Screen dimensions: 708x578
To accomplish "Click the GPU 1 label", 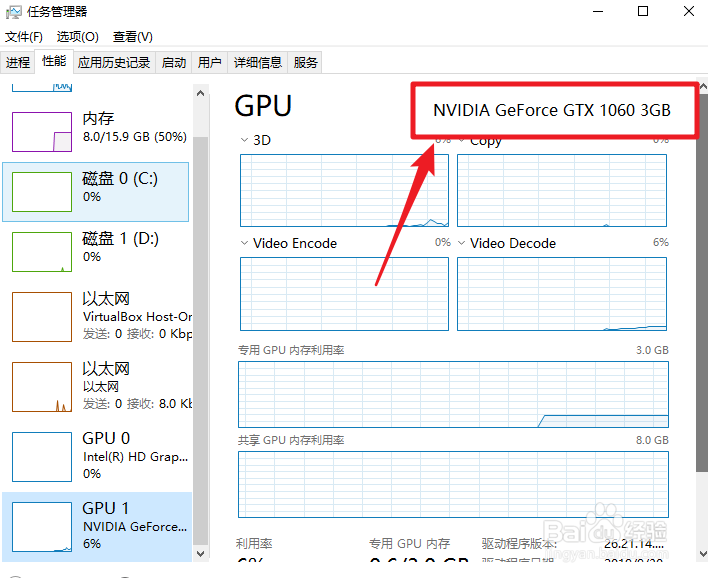I will pyautogui.click(x=106, y=508).
